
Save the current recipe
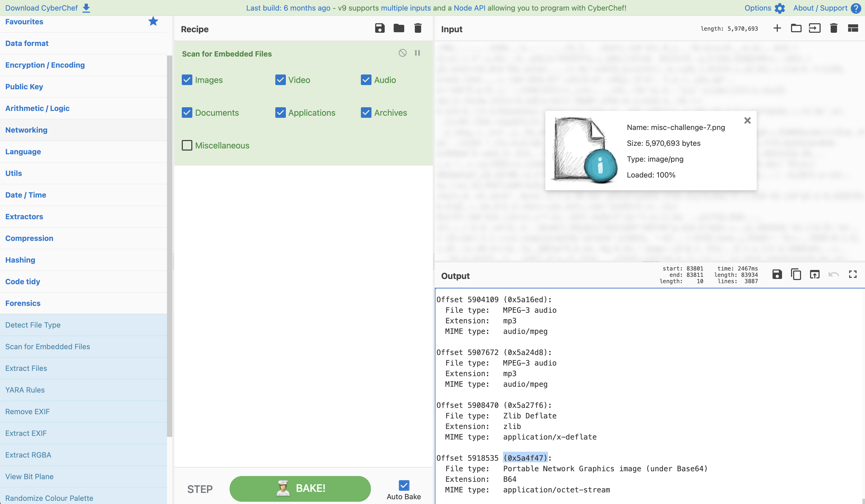click(x=380, y=28)
